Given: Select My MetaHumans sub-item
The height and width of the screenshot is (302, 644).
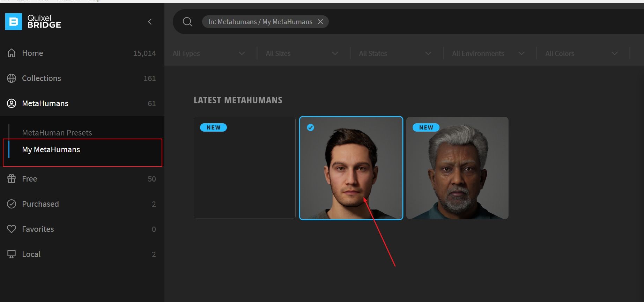Looking at the screenshot, I should click(x=51, y=149).
